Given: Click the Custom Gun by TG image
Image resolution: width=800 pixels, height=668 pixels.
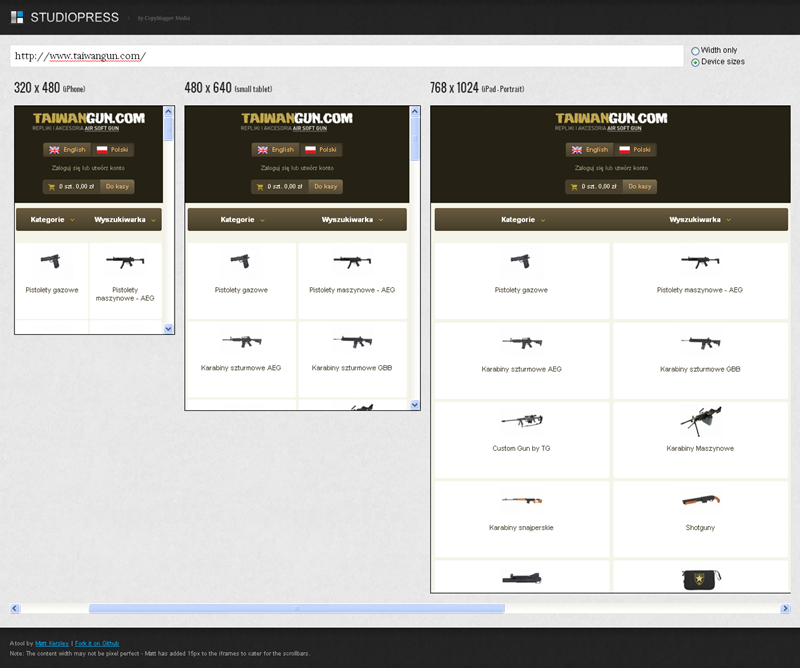Looking at the screenshot, I should tap(521, 420).
